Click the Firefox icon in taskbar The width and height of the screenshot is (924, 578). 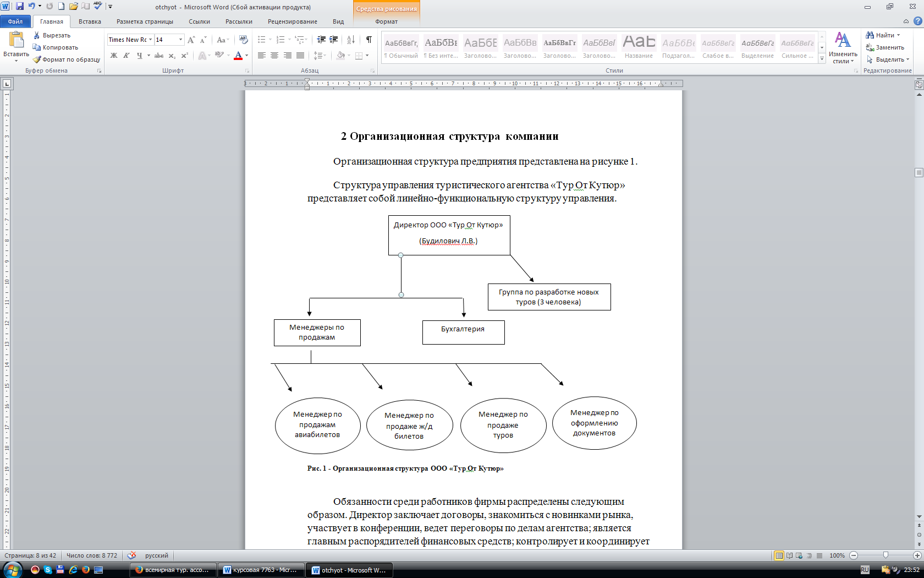[85, 570]
